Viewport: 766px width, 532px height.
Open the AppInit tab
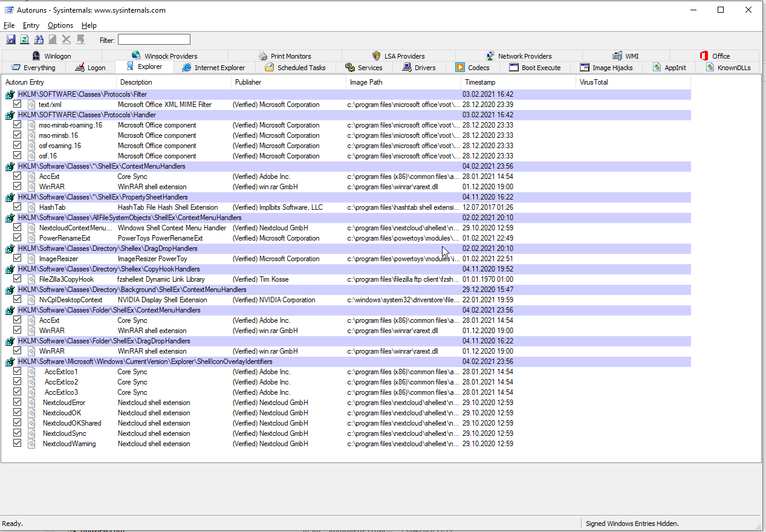669,68
